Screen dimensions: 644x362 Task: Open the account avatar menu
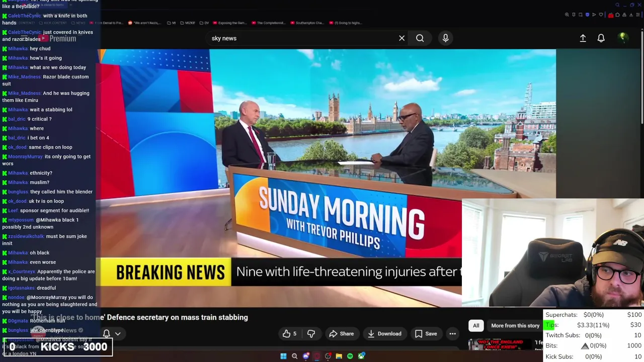622,38
